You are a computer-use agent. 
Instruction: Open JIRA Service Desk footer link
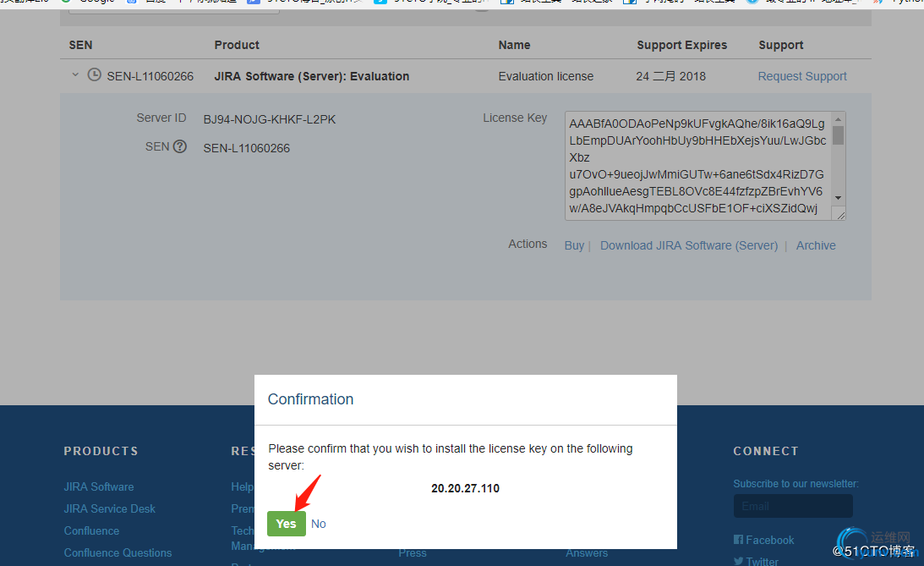click(110, 508)
